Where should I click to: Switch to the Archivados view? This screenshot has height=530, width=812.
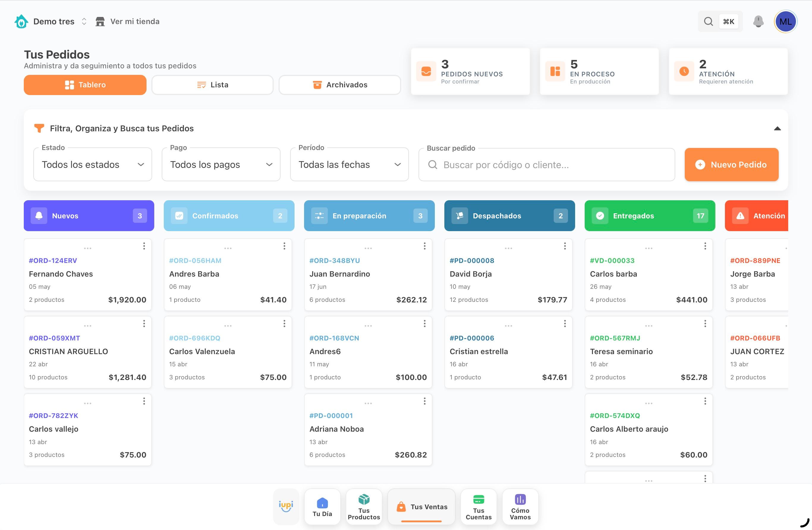click(339, 85)
